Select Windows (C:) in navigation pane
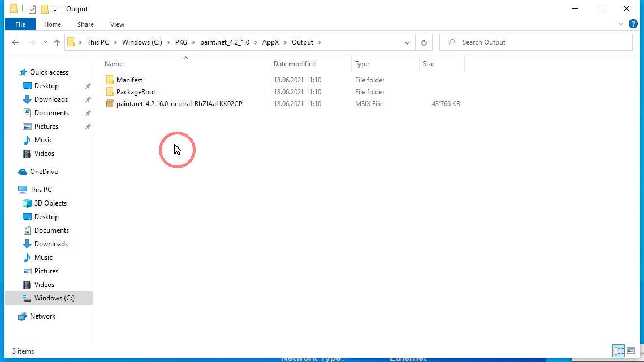644x362 pixels. (x=54, y=298)
